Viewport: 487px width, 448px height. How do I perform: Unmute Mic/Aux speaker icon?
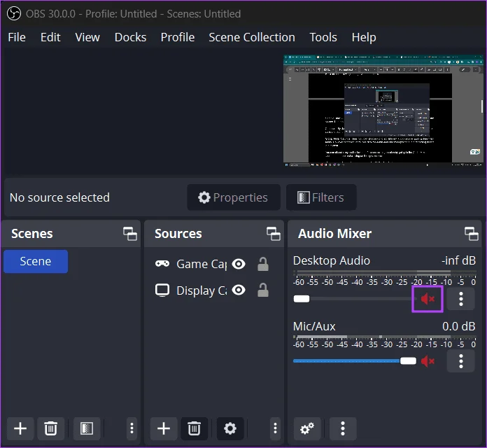428,361
